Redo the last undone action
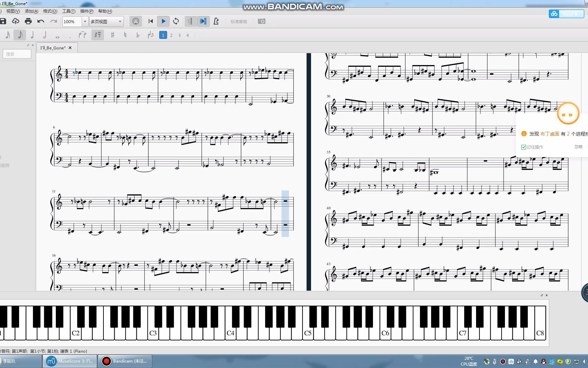 pyautogui.click(x=53, y=21)
